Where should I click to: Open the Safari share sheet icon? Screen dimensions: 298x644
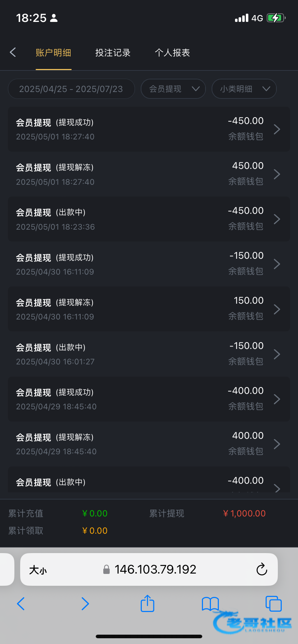click(x=147, y=604)
